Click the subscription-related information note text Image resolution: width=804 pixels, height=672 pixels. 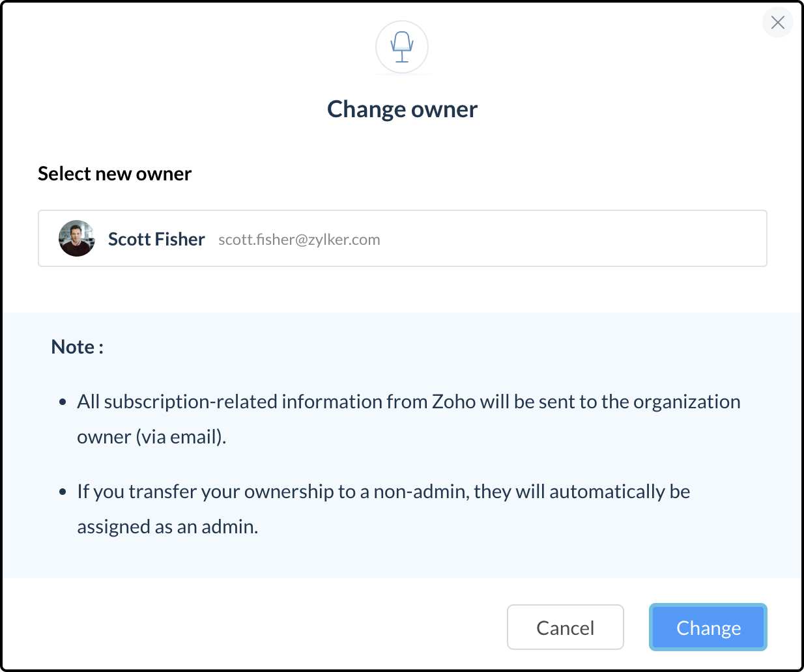point(409,402)
